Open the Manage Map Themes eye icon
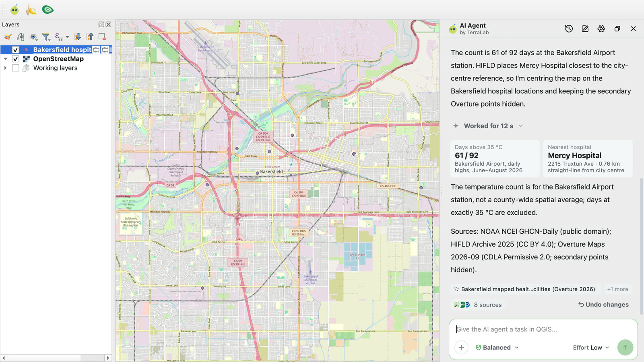The height and width of the screenshot is (362, 644). tap(33, 37)
